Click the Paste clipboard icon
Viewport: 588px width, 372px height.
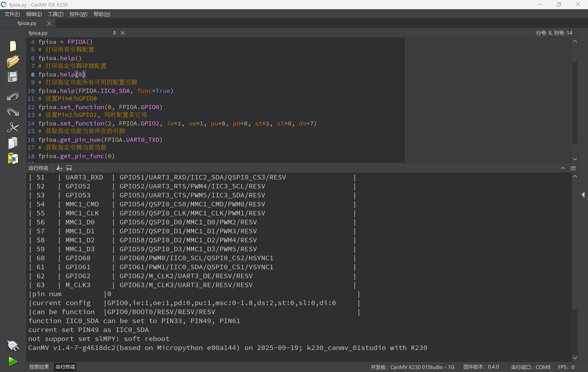pyautogui.click(x=13, y=158)
